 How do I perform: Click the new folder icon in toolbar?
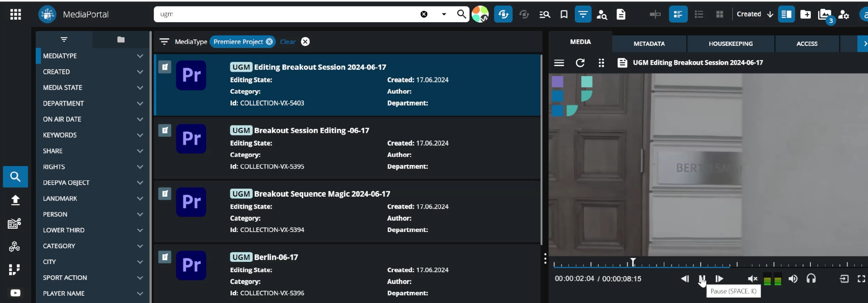805,14
